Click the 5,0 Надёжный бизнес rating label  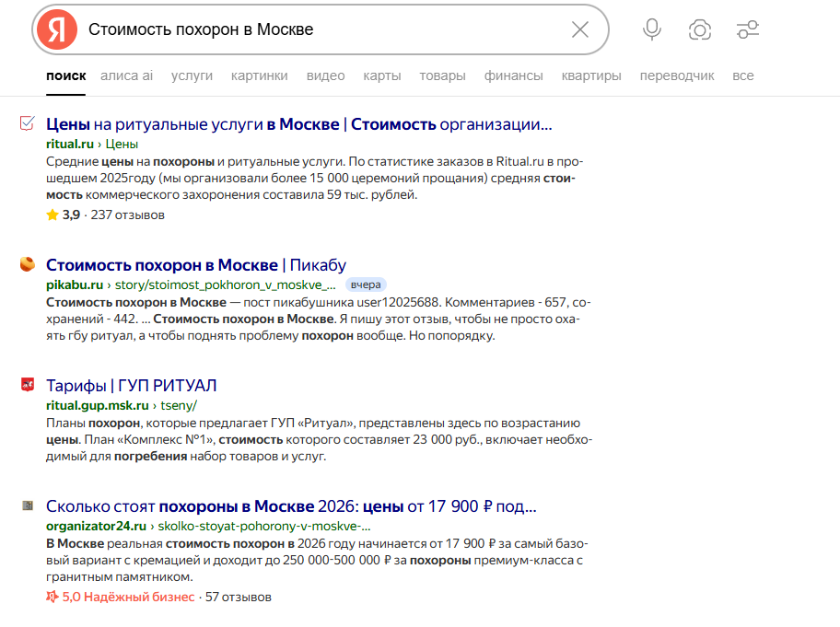pyautogui.click(x=128, y=597)
